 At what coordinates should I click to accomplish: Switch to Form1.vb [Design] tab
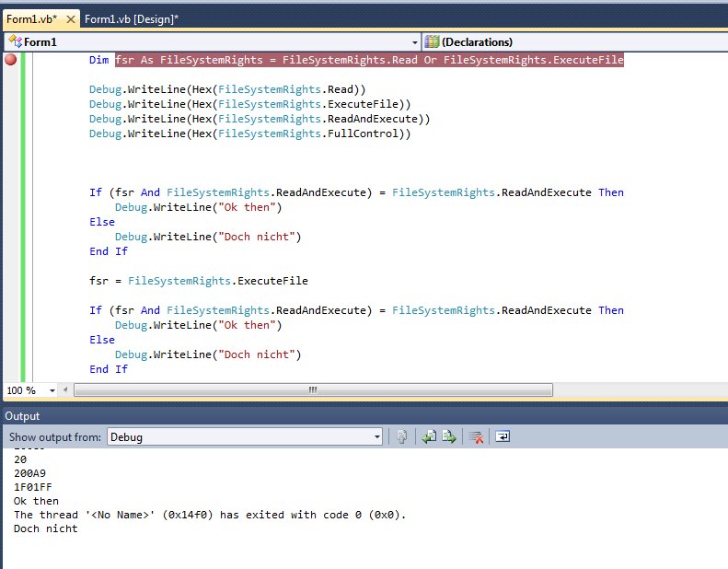pos(131,19)
